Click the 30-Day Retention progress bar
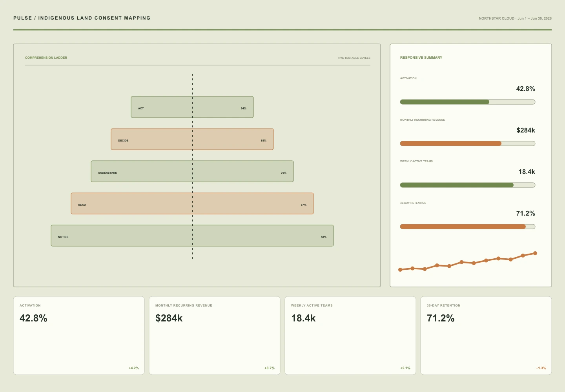This screenshot has width=565, height=392. [x=468, y=227]
